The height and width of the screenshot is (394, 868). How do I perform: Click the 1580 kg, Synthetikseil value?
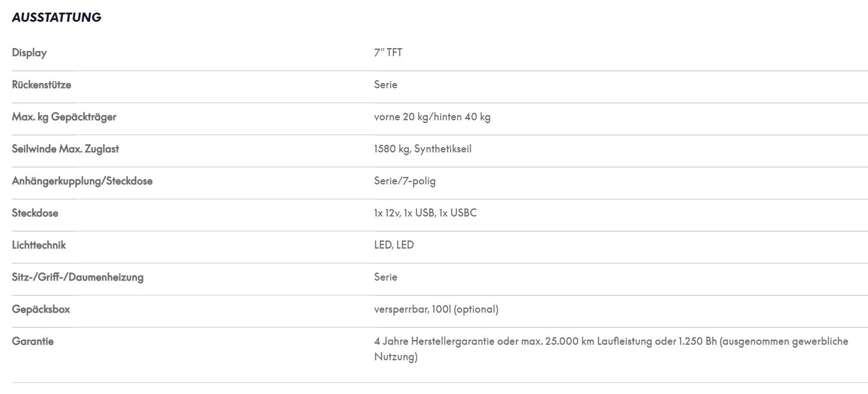(x=423, y=149)
